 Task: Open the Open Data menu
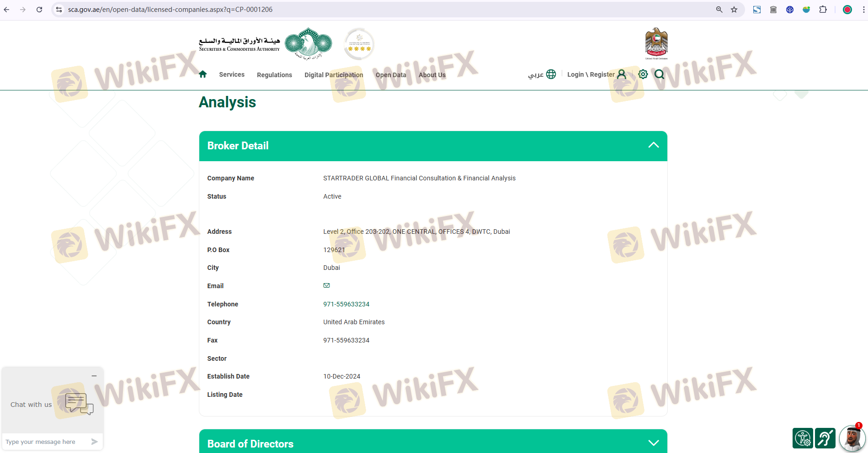pyautogui.click(x=391, y=75)
